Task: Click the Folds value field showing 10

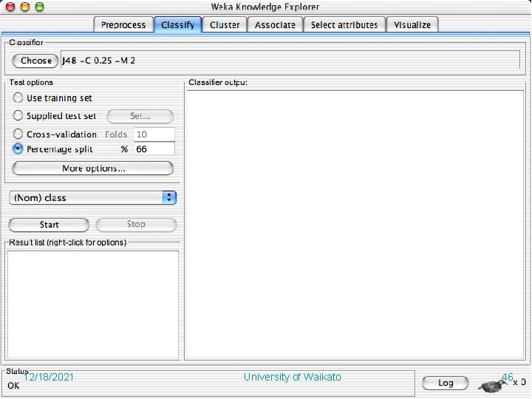Action: pyautogui.click(x=154, y=134)
